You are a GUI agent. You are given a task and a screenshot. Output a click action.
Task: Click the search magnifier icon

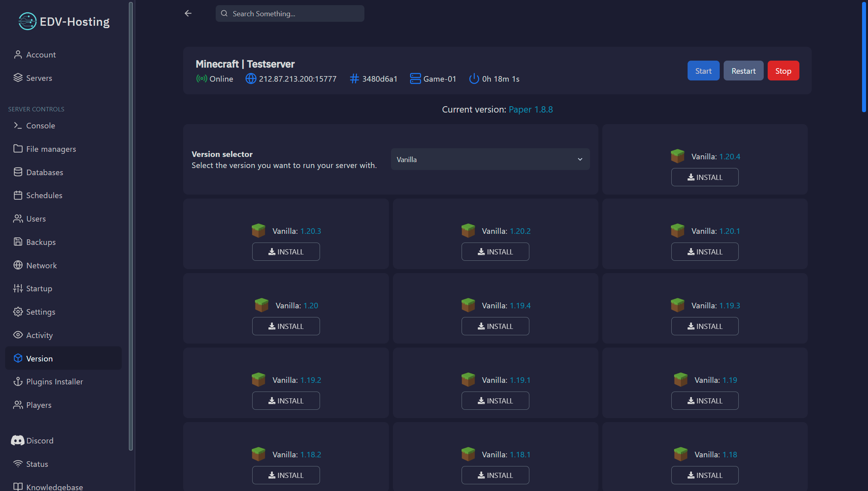pyautogui.click(x=224, y=13)
